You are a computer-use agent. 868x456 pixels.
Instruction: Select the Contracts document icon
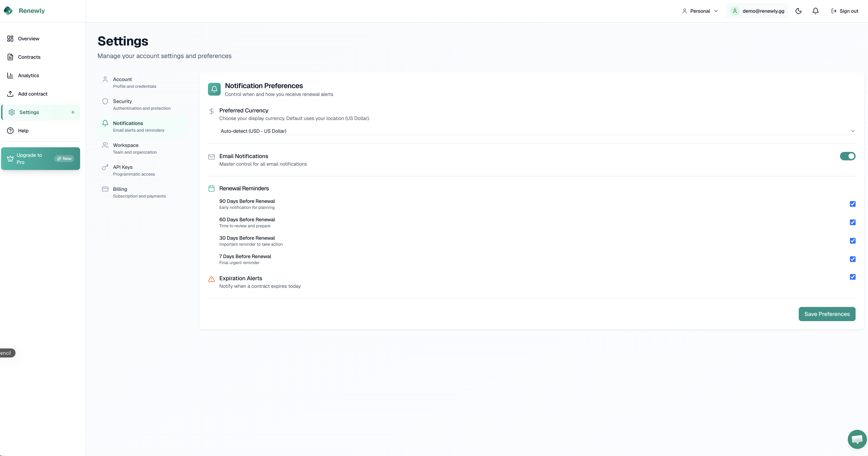coord(10,57)
